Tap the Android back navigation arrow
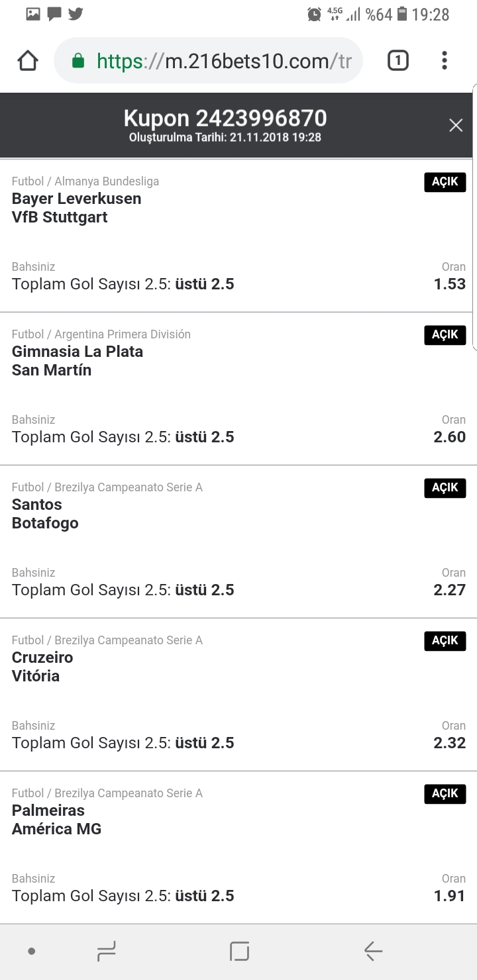477x980 pixels. (x=373, y=952)
